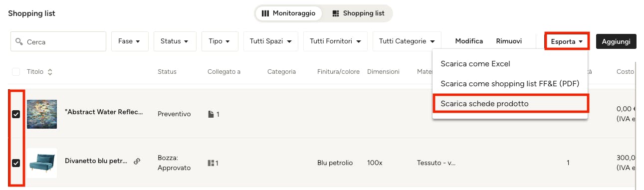
Task: Click the Aggiungi button
Action: (x=617, y=41)
